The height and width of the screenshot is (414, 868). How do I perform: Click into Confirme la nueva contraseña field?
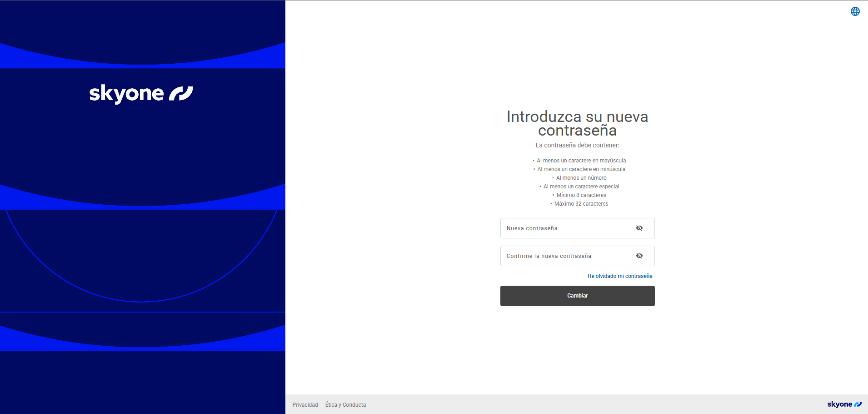tap(566, 256)
